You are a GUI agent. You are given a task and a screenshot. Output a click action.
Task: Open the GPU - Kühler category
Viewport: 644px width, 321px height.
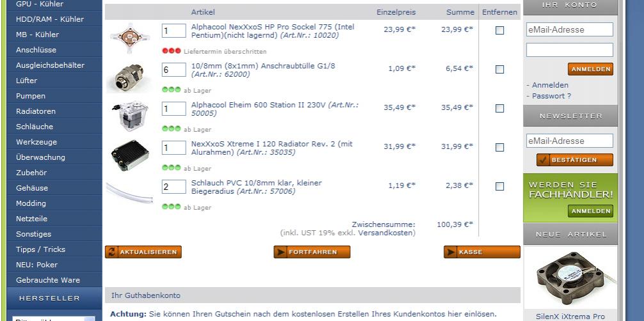click(54, 4)
